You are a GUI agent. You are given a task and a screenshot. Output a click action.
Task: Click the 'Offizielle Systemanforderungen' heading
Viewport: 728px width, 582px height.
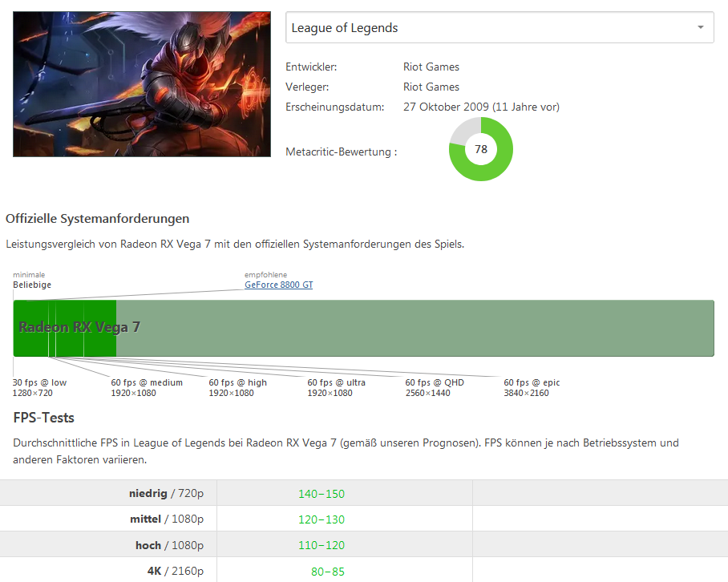98,219
